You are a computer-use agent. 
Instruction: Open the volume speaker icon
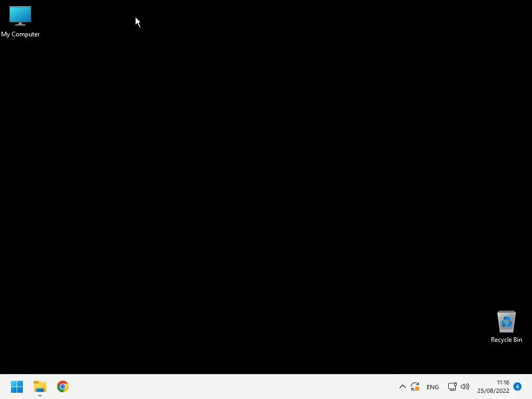(x=465, y=387)
